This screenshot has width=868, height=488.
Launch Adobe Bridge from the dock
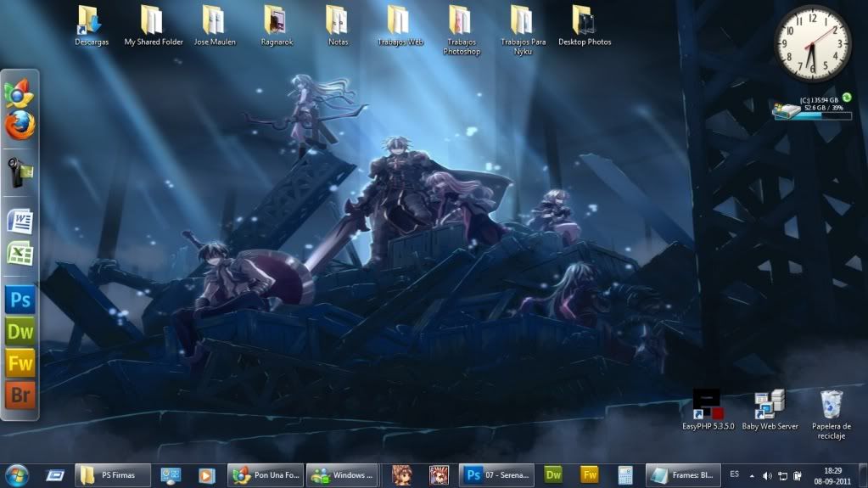pos(20,395)
